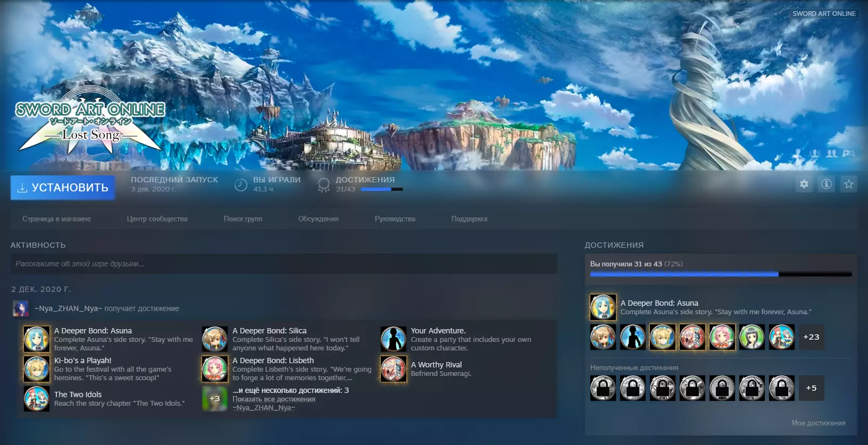Open the ~Nya_ZHAN_Nya~ profile name in activity header
The height and width of the screenshot is (445, 868).
coord(68,308)
